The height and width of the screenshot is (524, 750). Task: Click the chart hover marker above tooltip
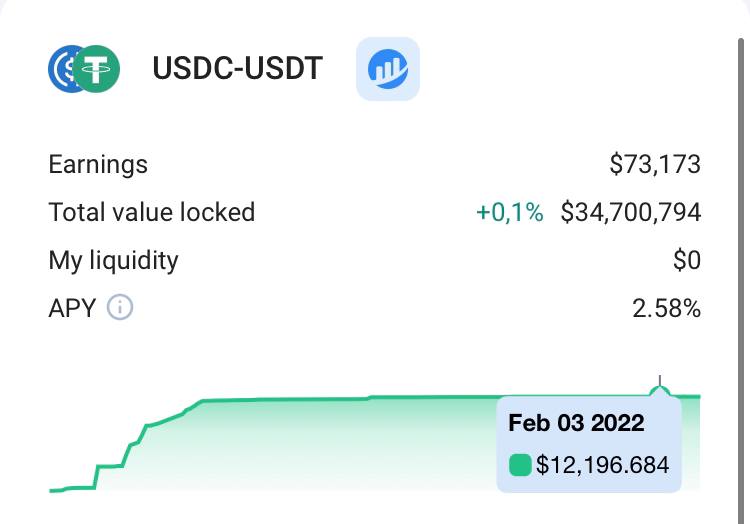(660, 388)
